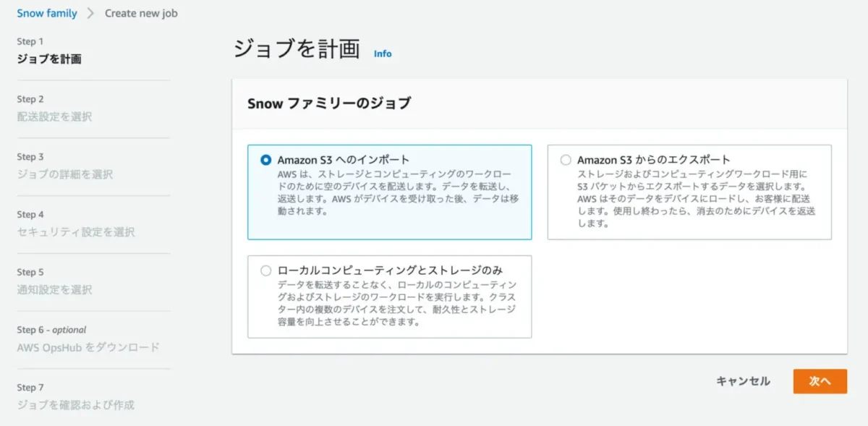The image size is (868, 426).
Task: Open Step 1 ジョブを計画 in sidebar
Action: click(49, 59)
